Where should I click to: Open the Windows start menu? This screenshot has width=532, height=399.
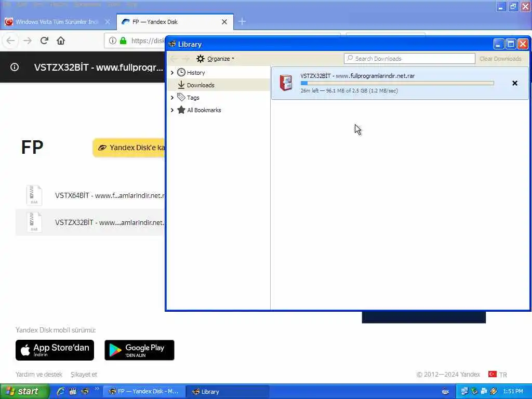coord(25,391)
